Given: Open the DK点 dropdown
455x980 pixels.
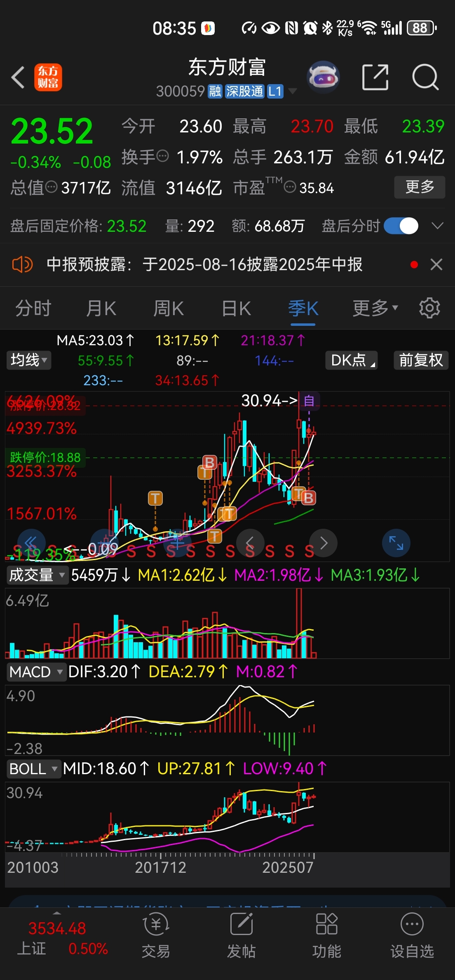Looking at the screenshot, I should pyautogui.click(x=352, y=360).
